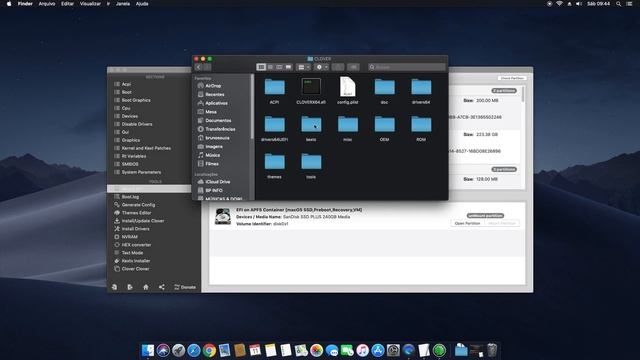Switch Finder to list view
This screenshot has height=360, width=640.
coord(270,67)
